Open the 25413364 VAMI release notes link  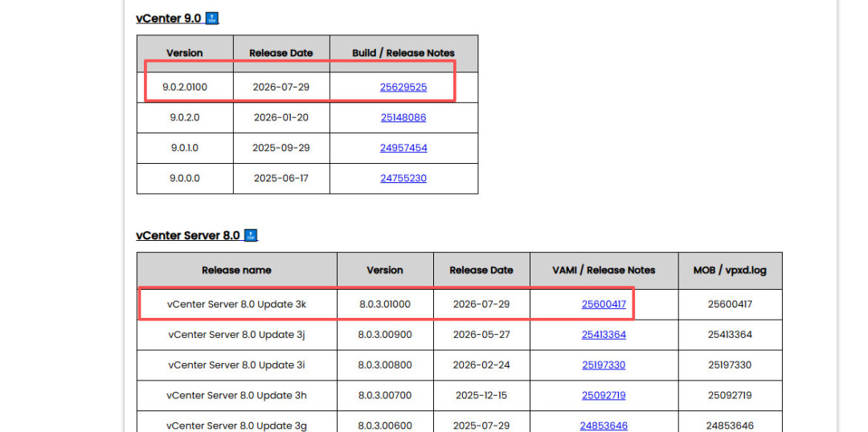(x=604, y=334)
